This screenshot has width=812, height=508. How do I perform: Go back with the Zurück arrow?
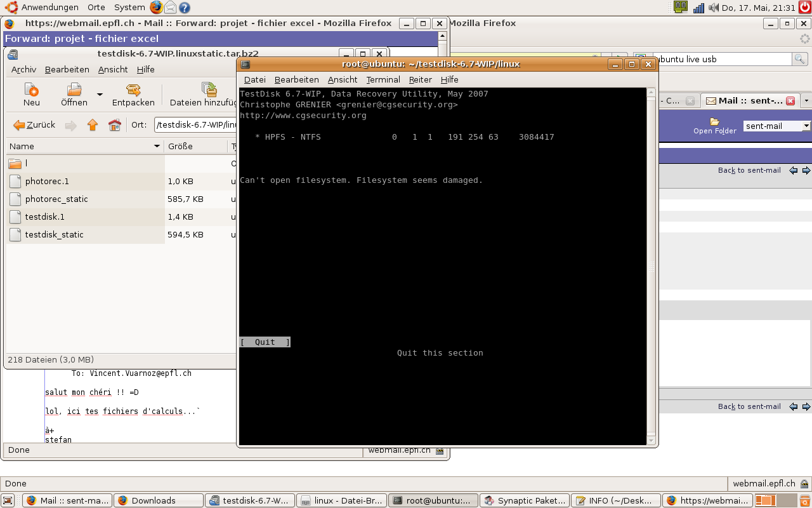tap(34, 125)
